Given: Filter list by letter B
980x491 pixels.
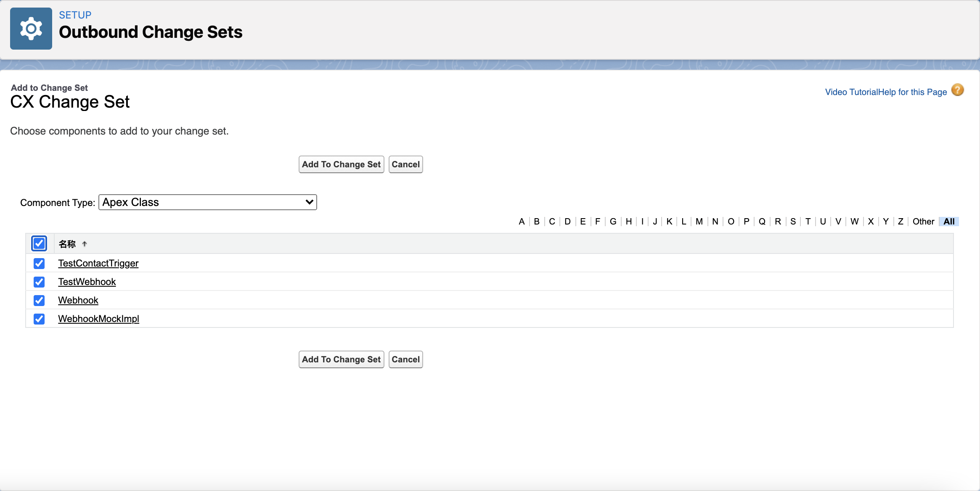Looking at the screenshot, I should (x=537, y=222).
